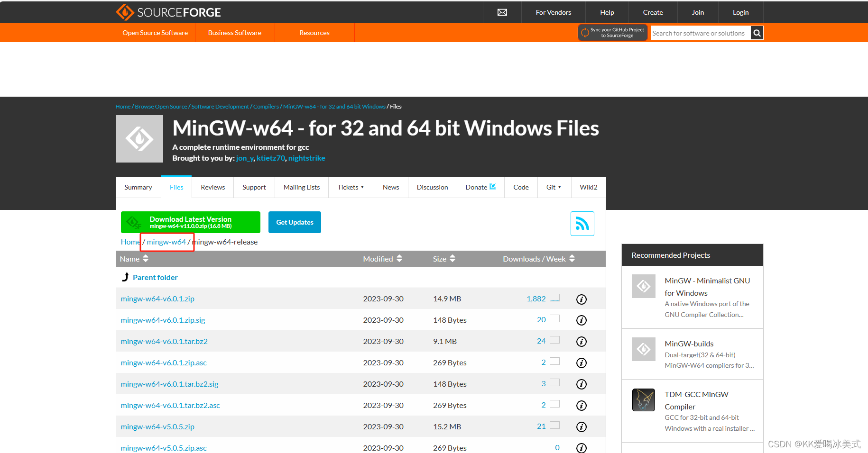Open the mail envelope icon

[x=502, y=12]
